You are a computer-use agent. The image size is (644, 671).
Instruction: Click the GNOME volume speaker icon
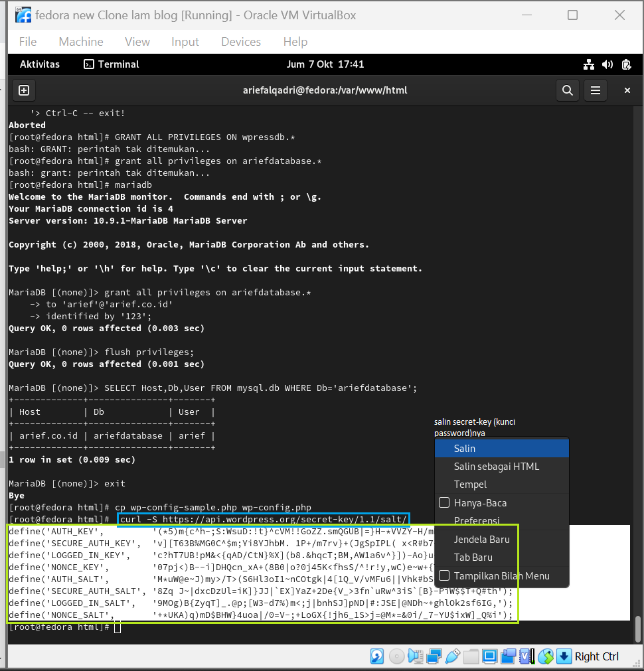[607, 64]
